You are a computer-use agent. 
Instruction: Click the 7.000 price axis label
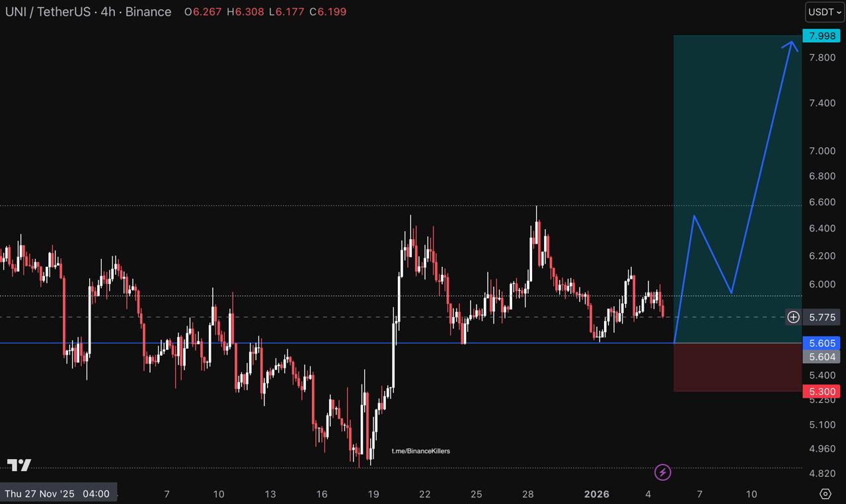tap(821, 151)
